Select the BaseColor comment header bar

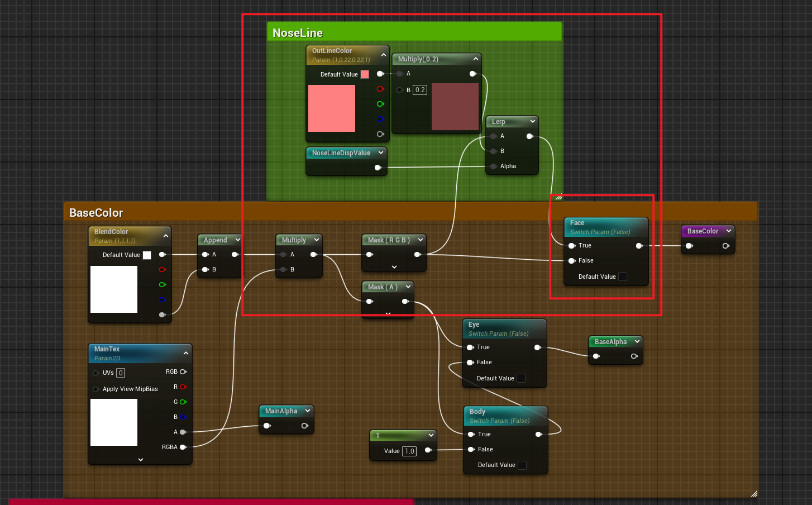pos(96,213)
